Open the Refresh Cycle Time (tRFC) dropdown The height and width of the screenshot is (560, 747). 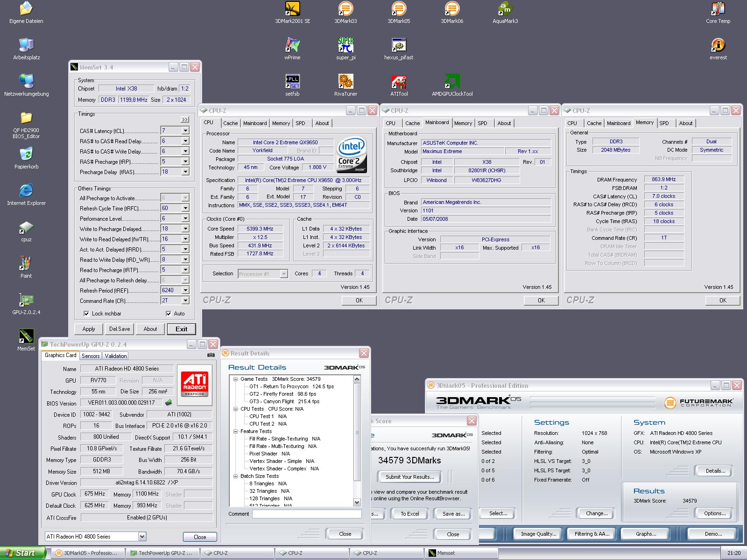(185, 208)
